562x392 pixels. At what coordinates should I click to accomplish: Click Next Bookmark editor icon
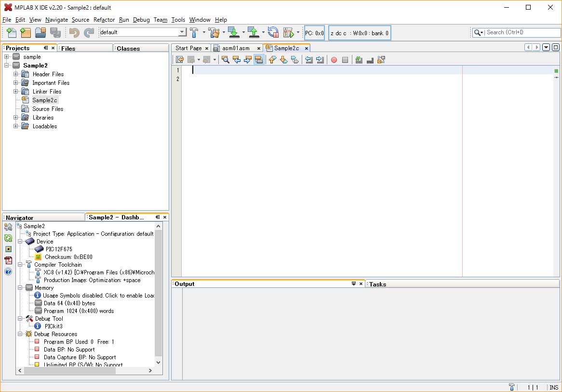[283, 60]
